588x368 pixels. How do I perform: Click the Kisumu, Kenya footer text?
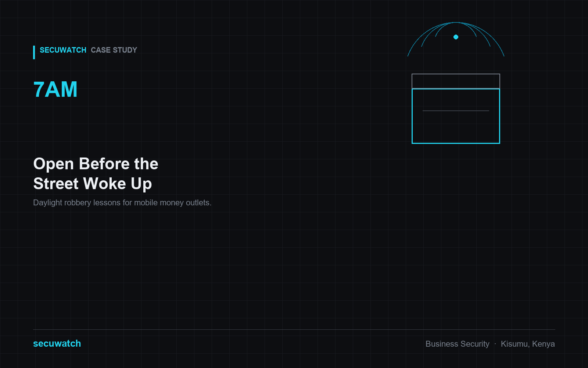(x=528, y=344)
